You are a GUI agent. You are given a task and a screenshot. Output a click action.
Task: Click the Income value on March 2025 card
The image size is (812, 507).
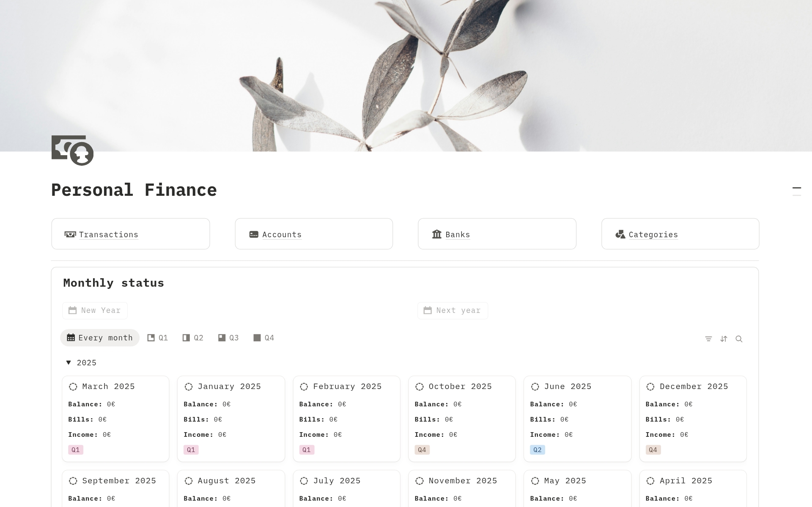[x=107, y=435]
